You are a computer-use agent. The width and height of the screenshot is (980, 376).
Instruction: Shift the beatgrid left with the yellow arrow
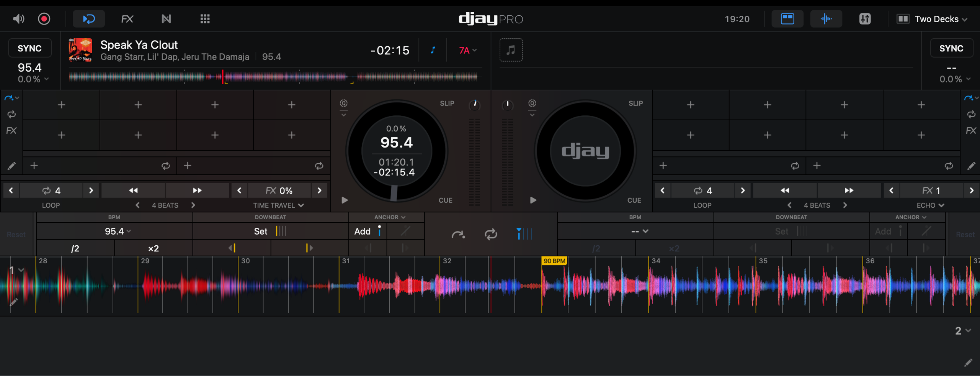point(232,248)
